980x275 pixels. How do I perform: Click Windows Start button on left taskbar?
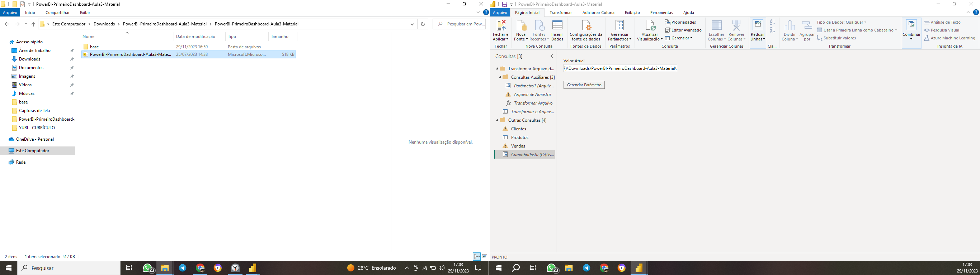(8, 268)
